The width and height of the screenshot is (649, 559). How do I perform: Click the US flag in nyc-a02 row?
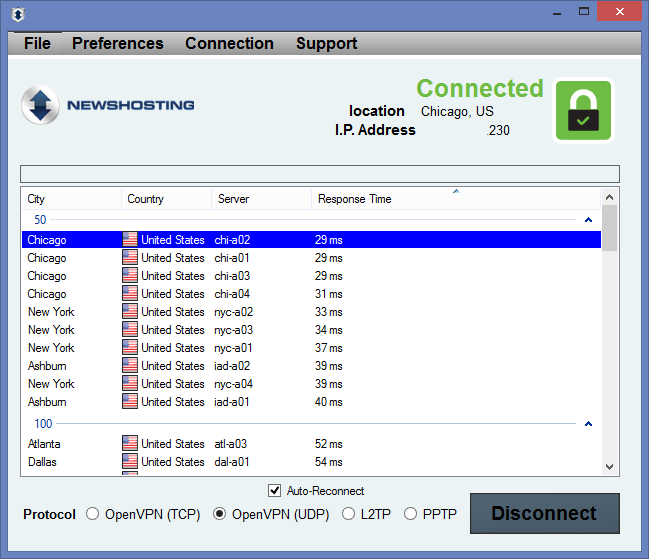[x=130, y=312]
